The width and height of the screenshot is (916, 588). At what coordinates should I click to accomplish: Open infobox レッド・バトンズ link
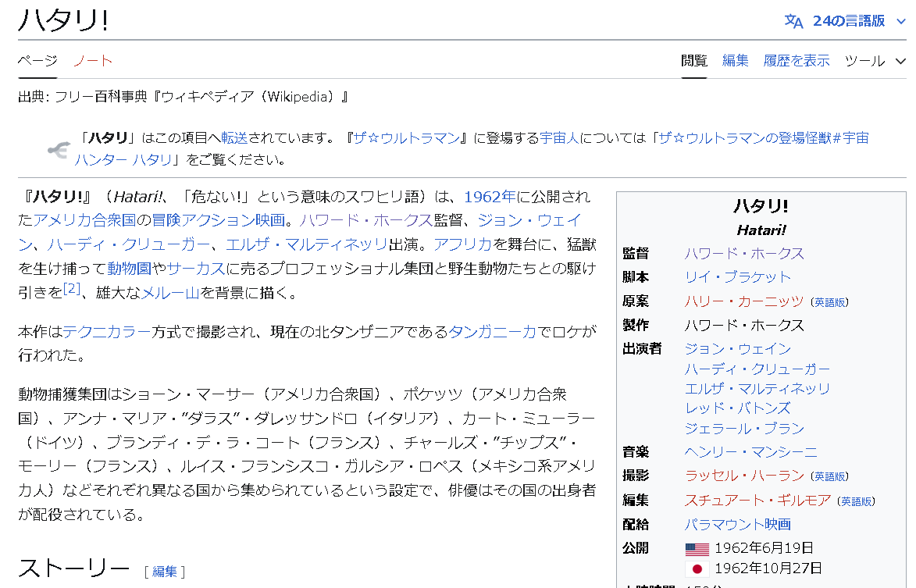(738, 408)
